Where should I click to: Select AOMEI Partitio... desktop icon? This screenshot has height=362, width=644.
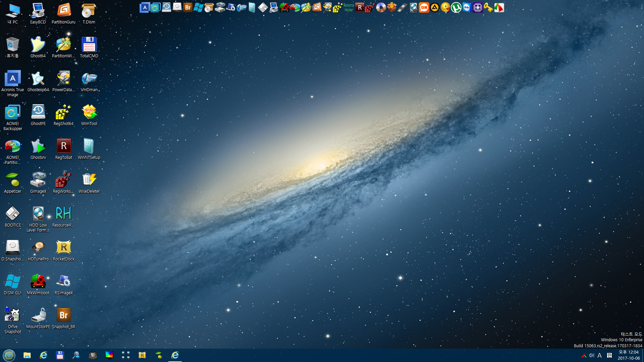click(13, 152)
